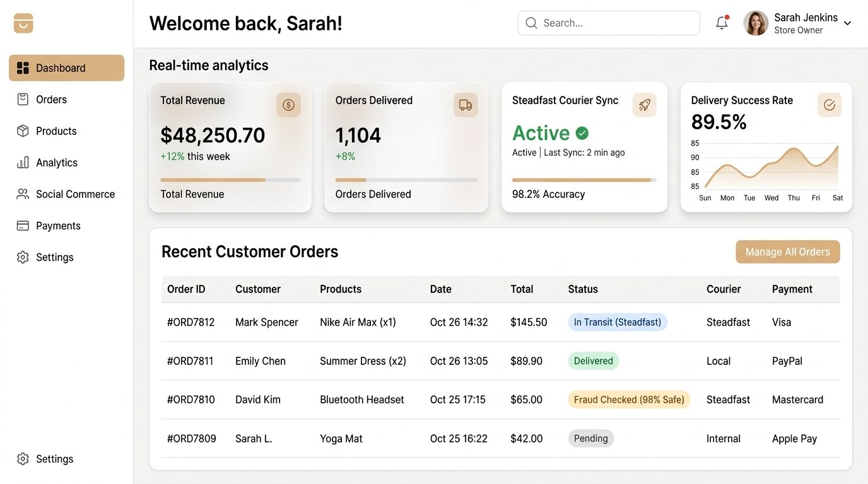This screenshot has width=868, height=484.
Task: Expand the Sarah Jenkins account dropdown arrow
Action: 847,23
